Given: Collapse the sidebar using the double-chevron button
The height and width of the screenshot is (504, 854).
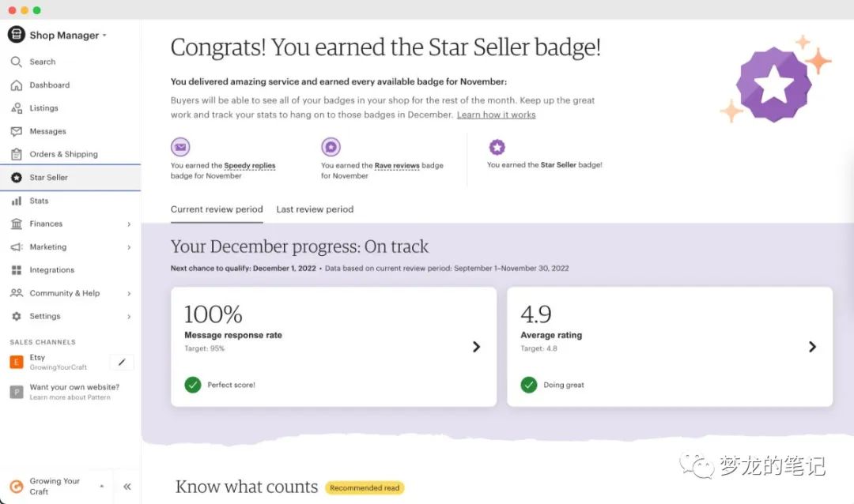Looking at the screenshot, I should pyautogui.click(x=127, y=486).
